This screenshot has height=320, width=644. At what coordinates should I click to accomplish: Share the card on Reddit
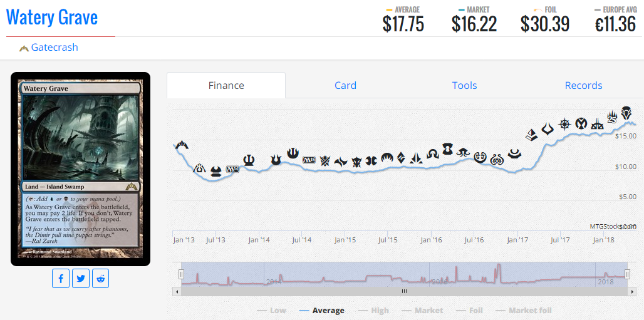pos(101,279)
